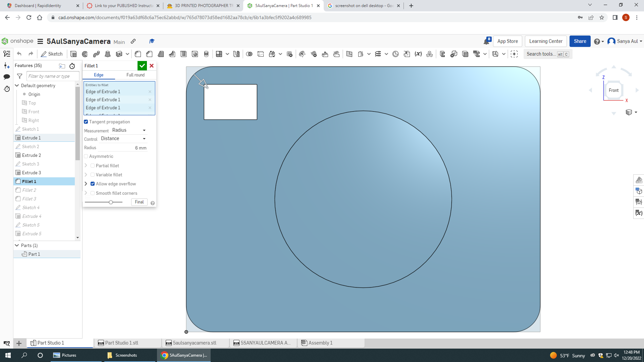Open the Learning Center
This screenshot has width=644, height=362.
(546, 41)
